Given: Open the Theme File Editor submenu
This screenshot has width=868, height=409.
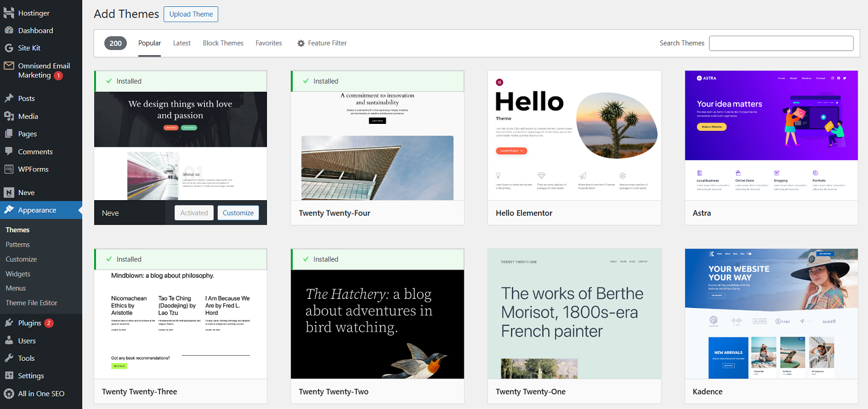Looking at the screenshot, I should point(32,303).
